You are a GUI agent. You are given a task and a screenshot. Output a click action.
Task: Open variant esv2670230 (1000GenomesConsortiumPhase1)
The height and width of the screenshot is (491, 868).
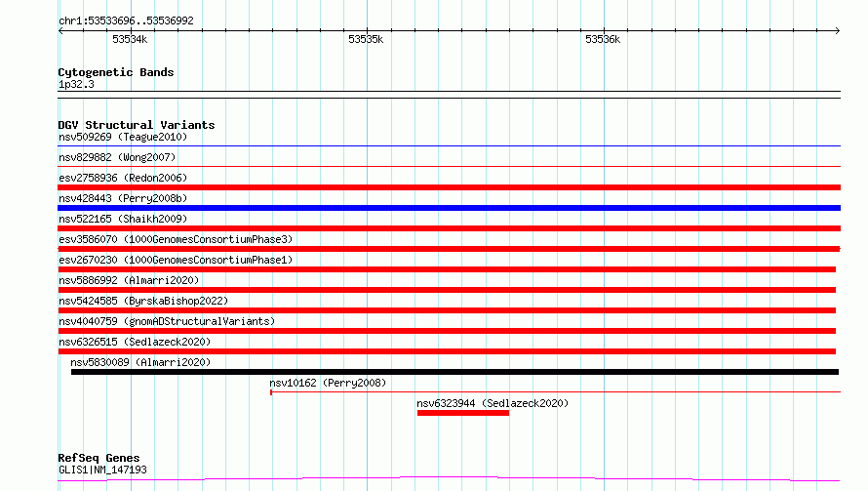click(176, 260)
